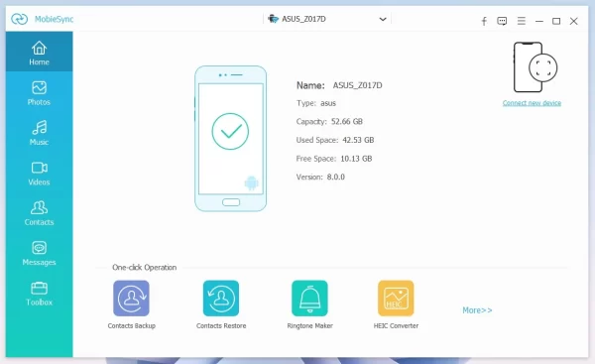The height and width of the screenshot is (364, 595).
Task: Open the Messages section
Action: pyautogui.click(x=39, y=253)
